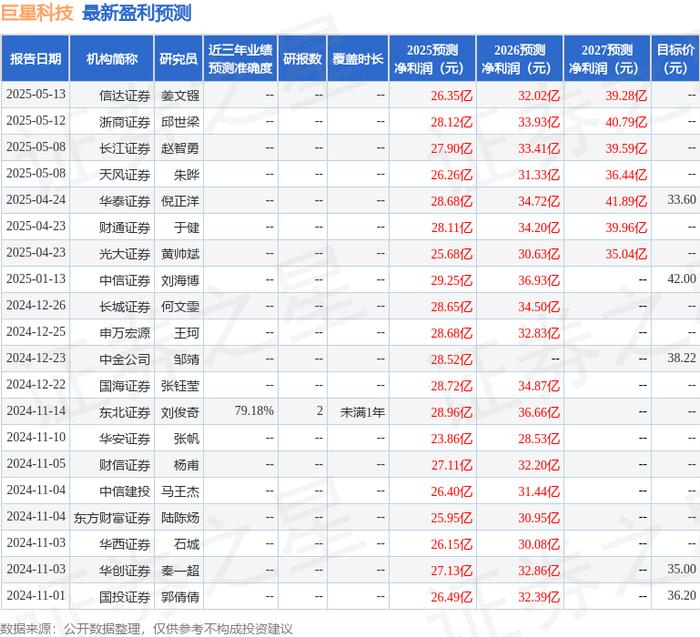Click the 巨星科技 title text
The image size is (700, 637).
pyautogui.click(x=37, y=12)
